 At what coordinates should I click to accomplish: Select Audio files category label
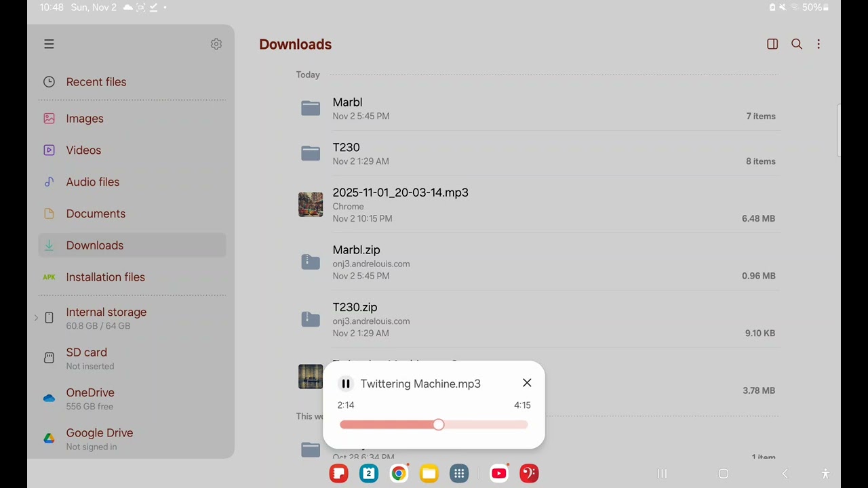pos(93,182)
